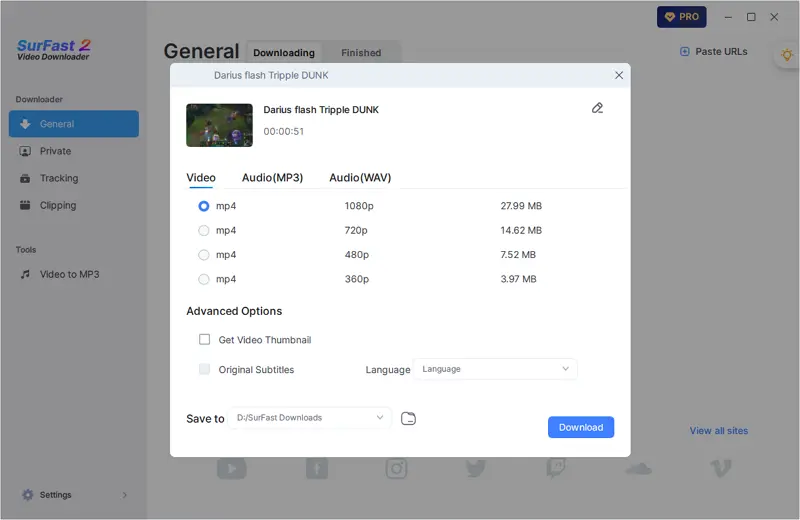Open the browse folder icon beside Save to

408,418
